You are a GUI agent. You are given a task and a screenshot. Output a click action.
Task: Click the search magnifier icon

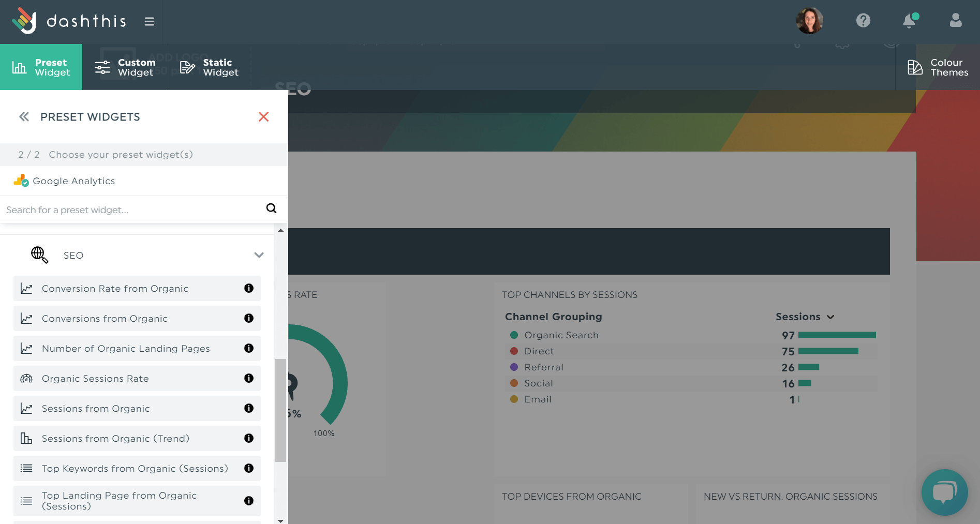[x=271, y=208]
